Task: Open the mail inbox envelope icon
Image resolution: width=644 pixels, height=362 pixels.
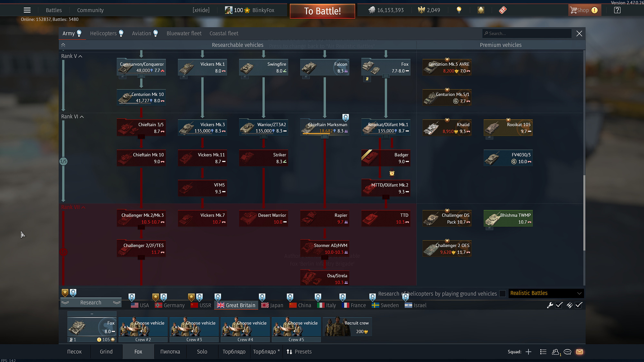Action: click(580, 352)
